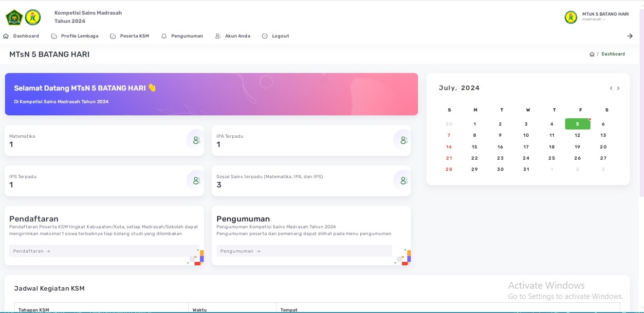644x313 pixels.
Task: Expand the MTsN 5 BATANG HARI account dropdown
Action: (x=605, y=17)
